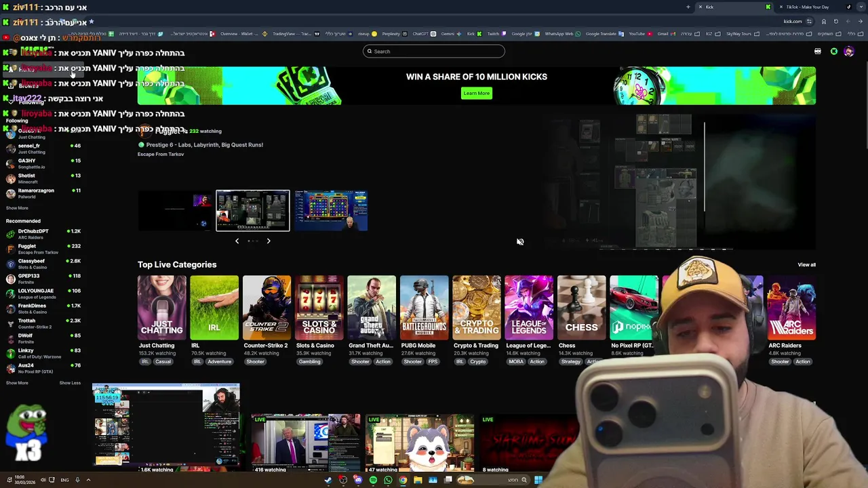Open Classybeef channel in Recommended
868x488 pixels.
click(43, 264)
